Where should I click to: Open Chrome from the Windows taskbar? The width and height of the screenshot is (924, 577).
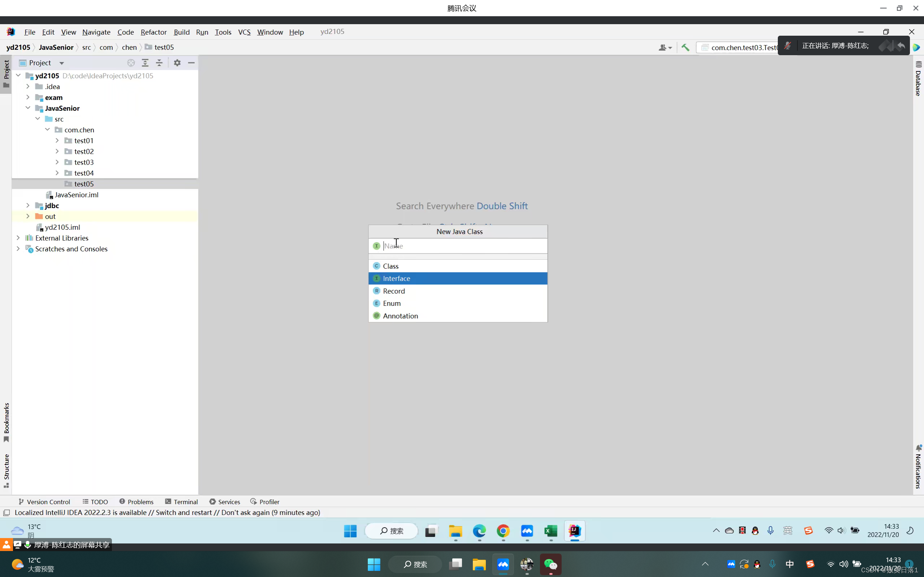(503, 531)
